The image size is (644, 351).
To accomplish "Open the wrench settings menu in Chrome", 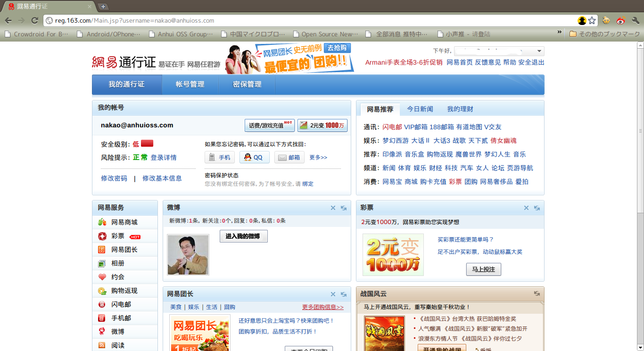I will click(x=635, y=21).
